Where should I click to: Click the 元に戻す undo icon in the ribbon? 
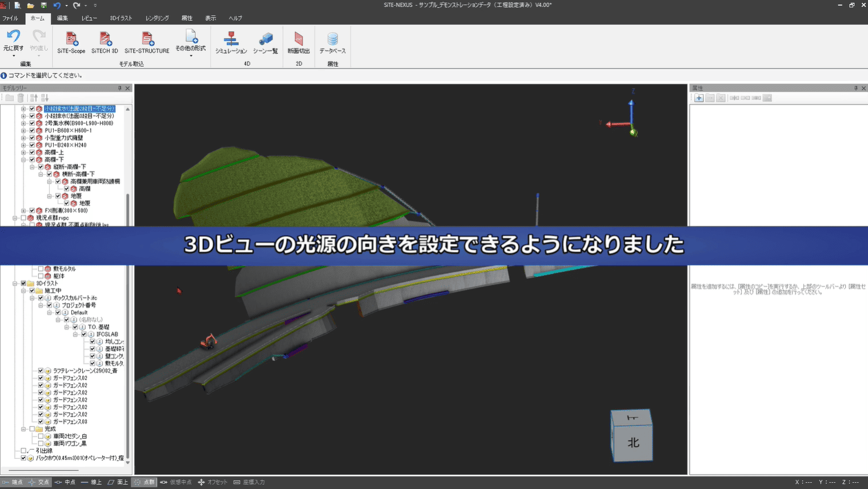click(13, 37)
